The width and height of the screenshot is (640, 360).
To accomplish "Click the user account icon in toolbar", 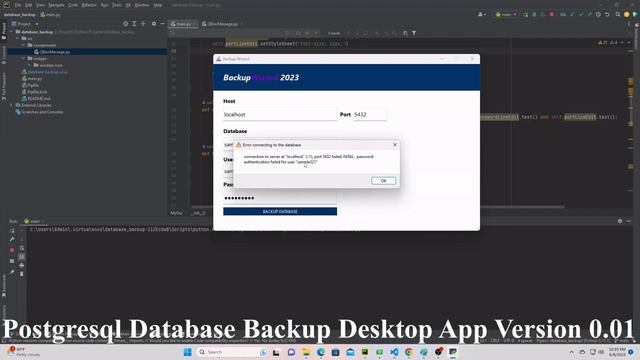I will [482, 14].
